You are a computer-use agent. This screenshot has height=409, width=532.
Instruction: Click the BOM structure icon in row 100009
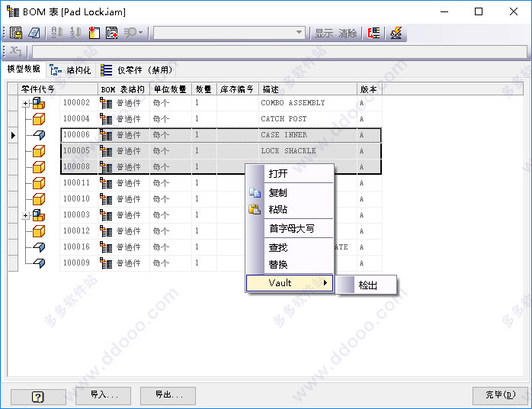click(x=106, y=263)
